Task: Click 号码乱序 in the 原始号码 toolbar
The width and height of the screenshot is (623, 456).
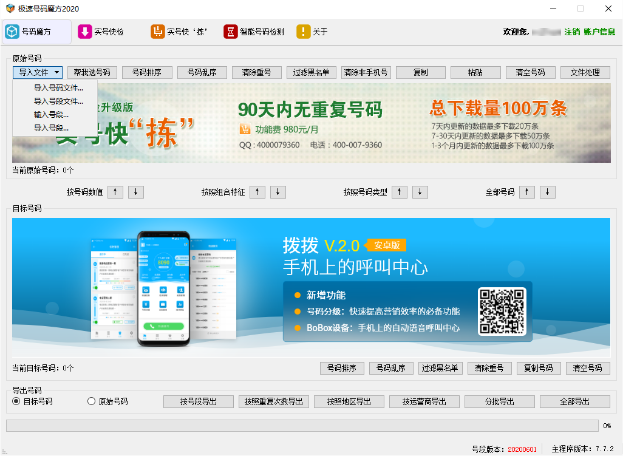Action: click(x=202, y=72)
